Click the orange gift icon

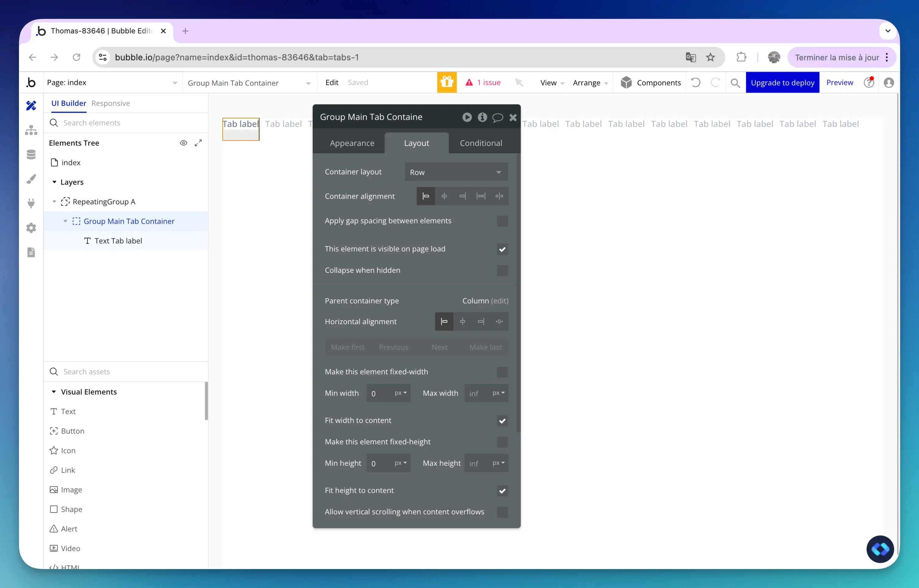(447, 83)
